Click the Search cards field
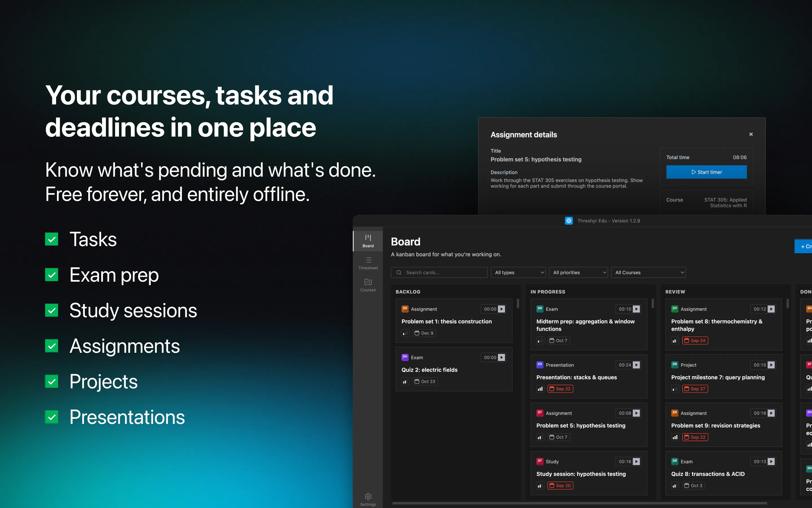Viewport: 812px width, 508px height. tap(439, 272)
